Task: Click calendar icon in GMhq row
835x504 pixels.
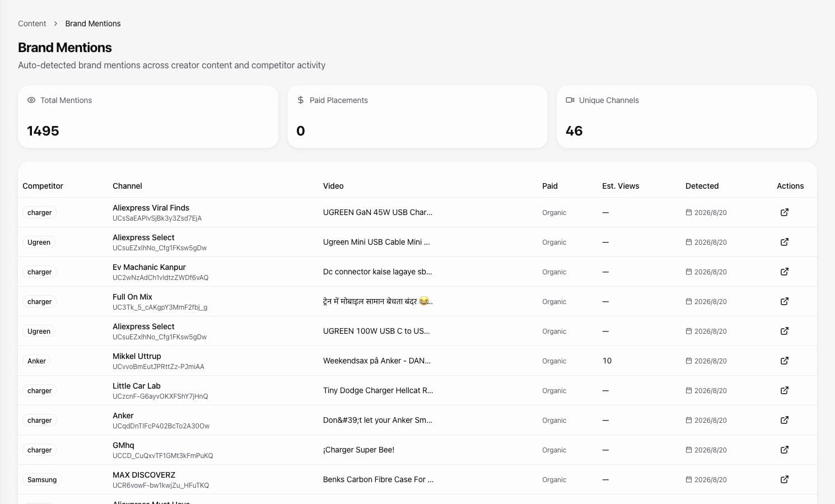Action: click(x=689, y=450)
